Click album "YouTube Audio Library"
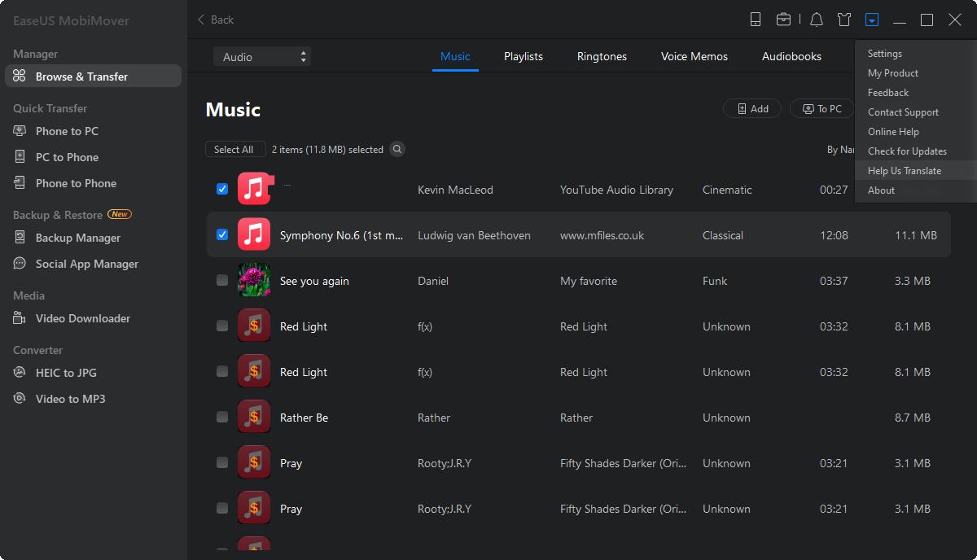The height and width of the screenshot is (560, 977). click(x=616, y=190)
